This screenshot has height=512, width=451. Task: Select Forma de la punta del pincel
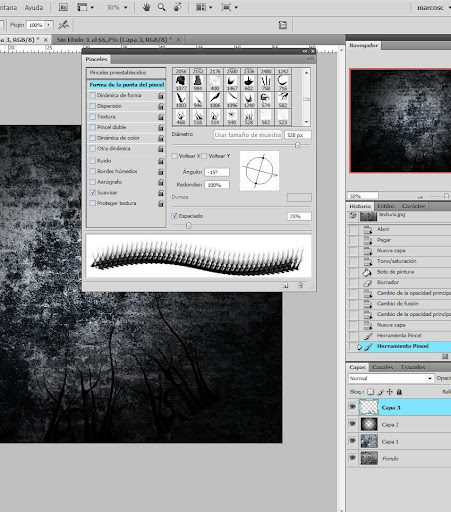pyautogui.click(x=127, y=85)
